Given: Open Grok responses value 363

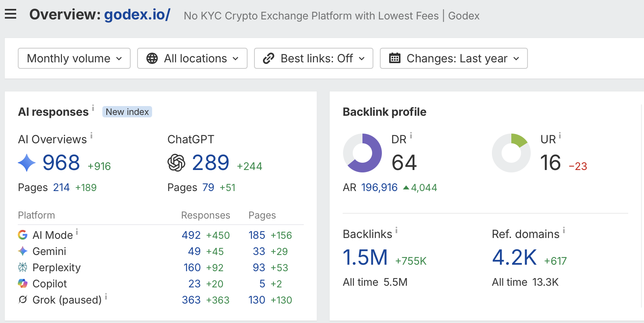Looking at the screenshot, I should tap(191, 300).
